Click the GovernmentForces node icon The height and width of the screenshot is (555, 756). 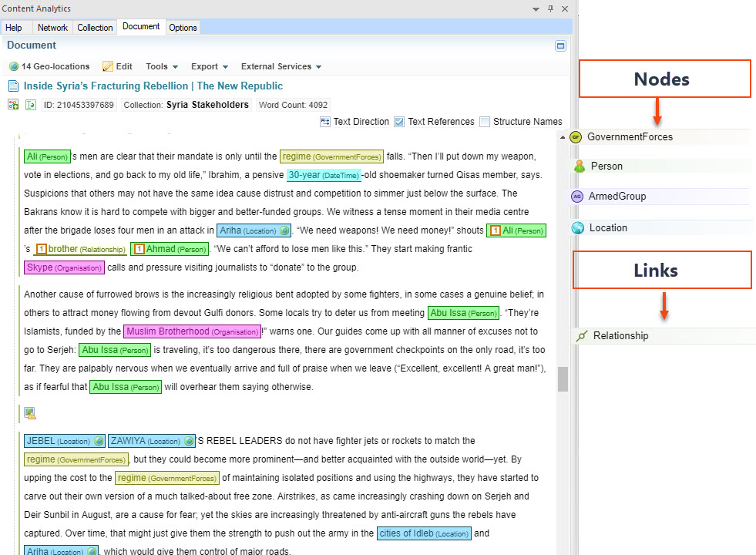tap(575, 137)
